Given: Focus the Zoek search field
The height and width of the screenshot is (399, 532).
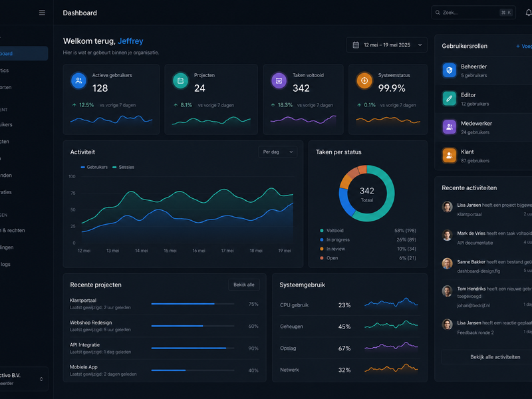Looking at the screenshot, I should (473, 13).
